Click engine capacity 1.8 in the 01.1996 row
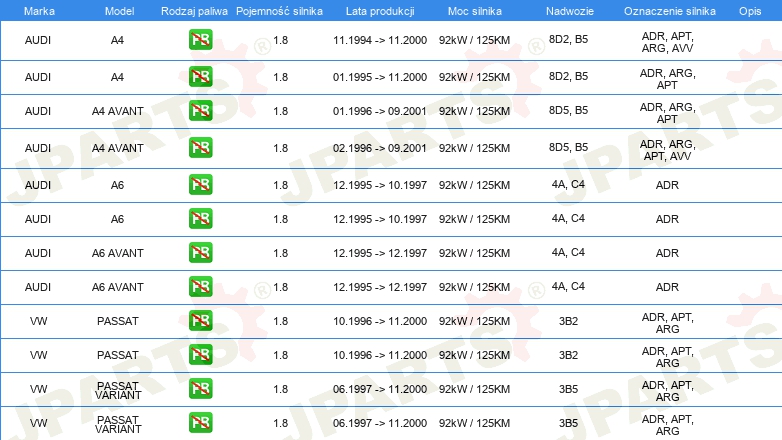 pos(281,111)
